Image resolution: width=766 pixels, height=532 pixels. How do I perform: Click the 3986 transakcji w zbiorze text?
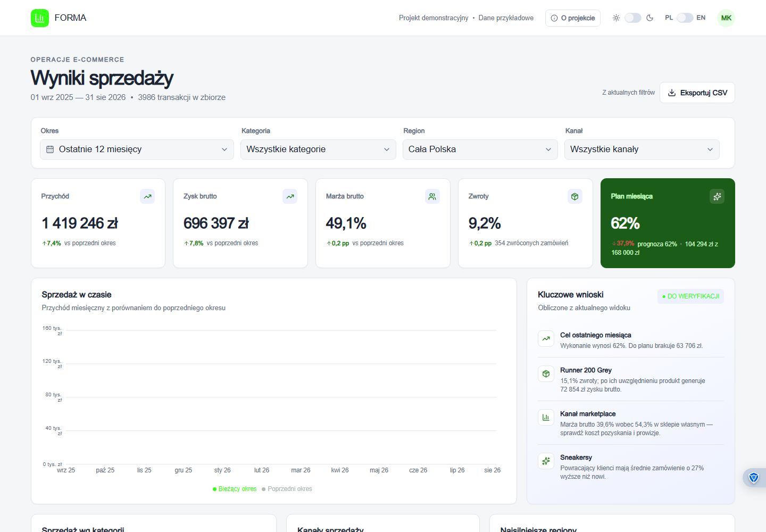pos(182,97)
